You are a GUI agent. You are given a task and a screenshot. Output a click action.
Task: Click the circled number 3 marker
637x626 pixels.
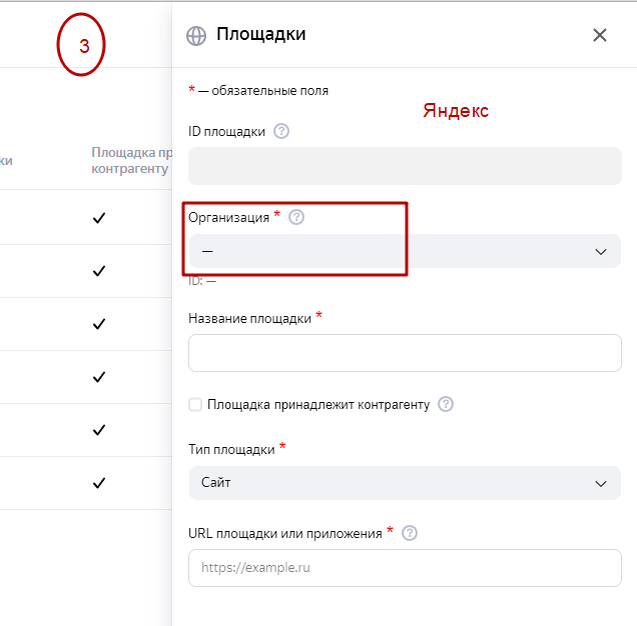[x=82, y=47]
